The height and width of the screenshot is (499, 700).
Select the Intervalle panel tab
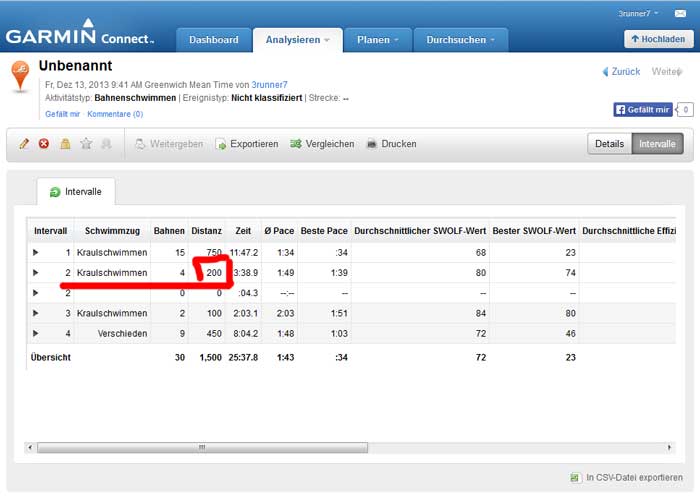coord(76,192)
